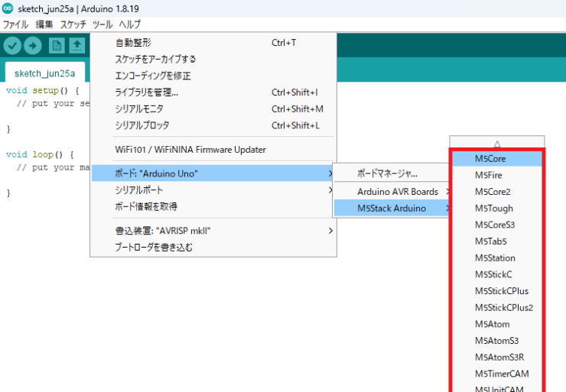Click the Open sketch up-arrow icon
This screenshot has height=392, width=566.
click(x=77, y=46)
